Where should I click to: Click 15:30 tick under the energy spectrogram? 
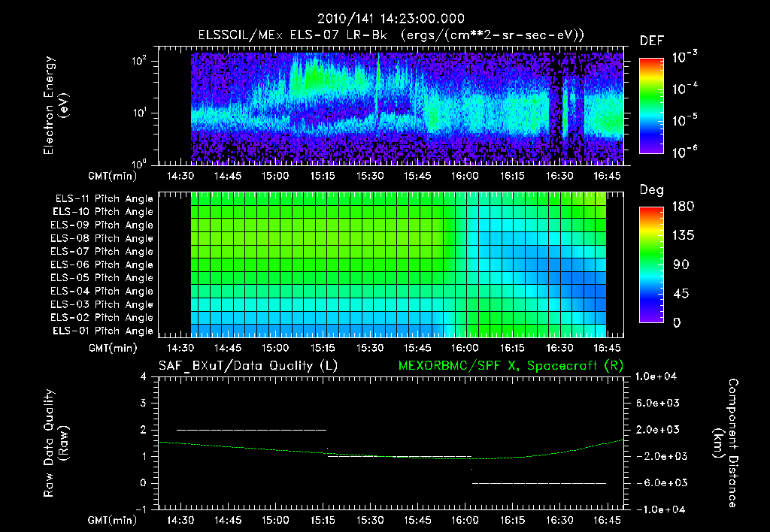coord(370,176)
